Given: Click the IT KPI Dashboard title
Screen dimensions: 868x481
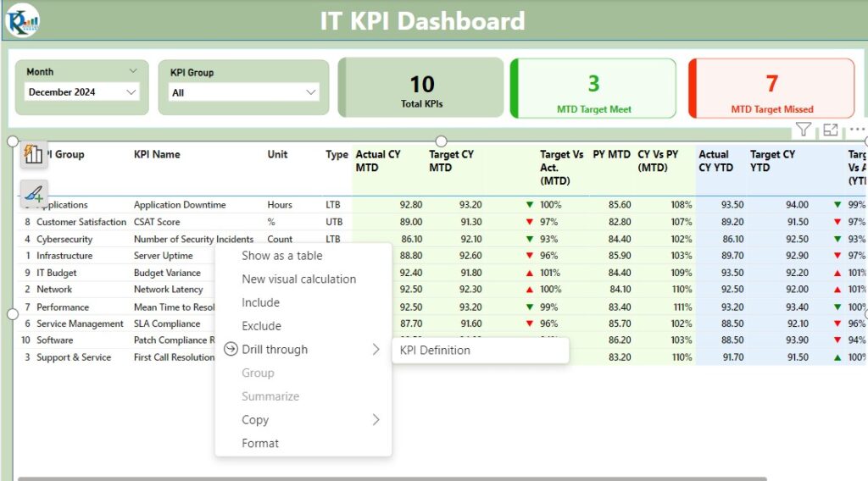Looking at the screenshot, I should [422, 21].
